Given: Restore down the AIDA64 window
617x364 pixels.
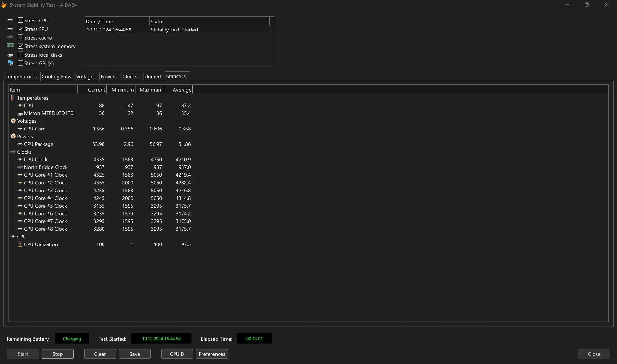Looking at the screenshot, I should click(x=586, y=5).
